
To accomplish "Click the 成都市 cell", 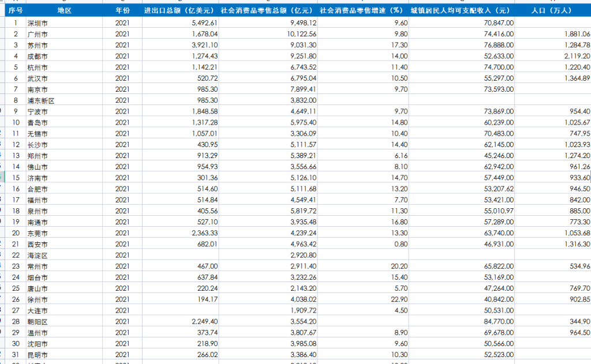I will coord(64,56).
